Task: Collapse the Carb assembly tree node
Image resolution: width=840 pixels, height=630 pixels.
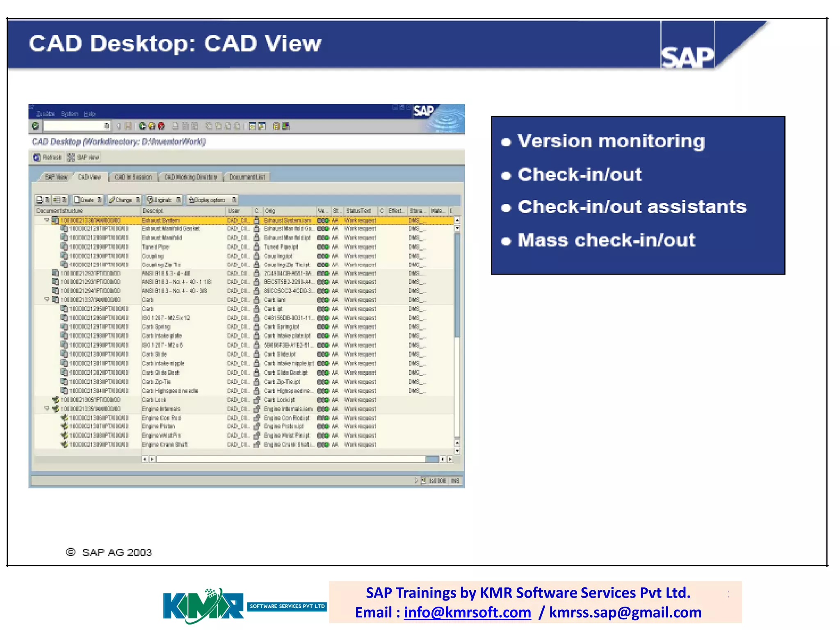Action: point(47,299)
